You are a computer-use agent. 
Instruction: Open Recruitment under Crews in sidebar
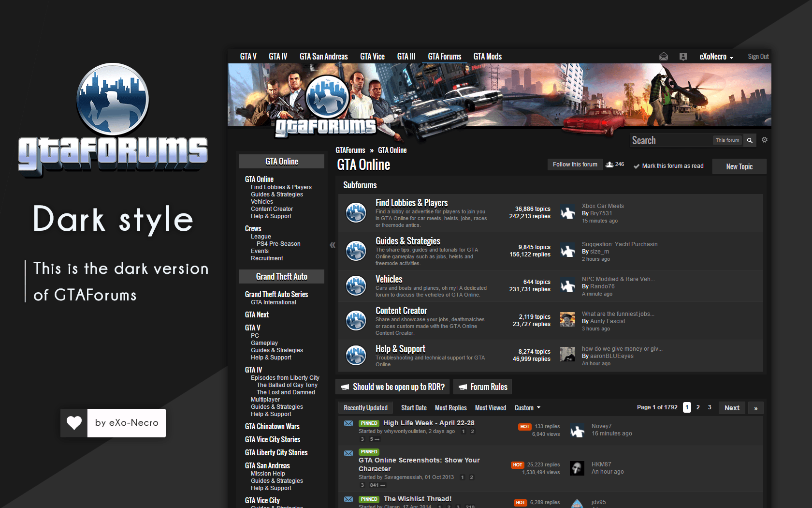pyautogui.click(x=267, y=258)
